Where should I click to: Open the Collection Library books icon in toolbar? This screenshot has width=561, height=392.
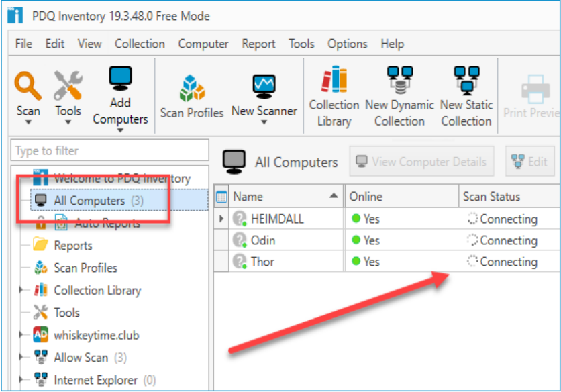tap(334, 79)
